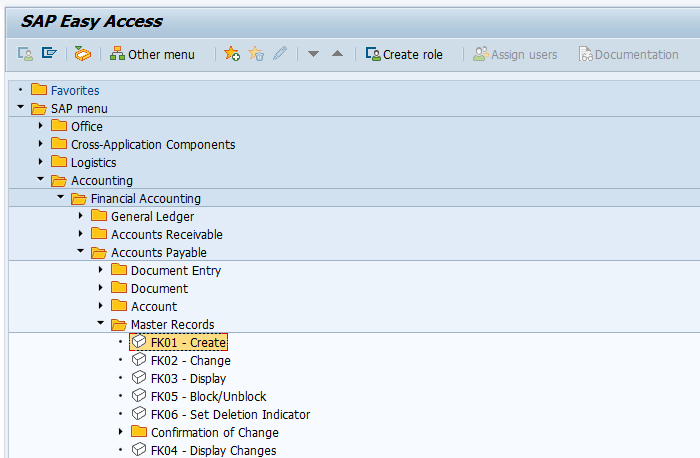Collapse the Accounting folder

point(41,179)
